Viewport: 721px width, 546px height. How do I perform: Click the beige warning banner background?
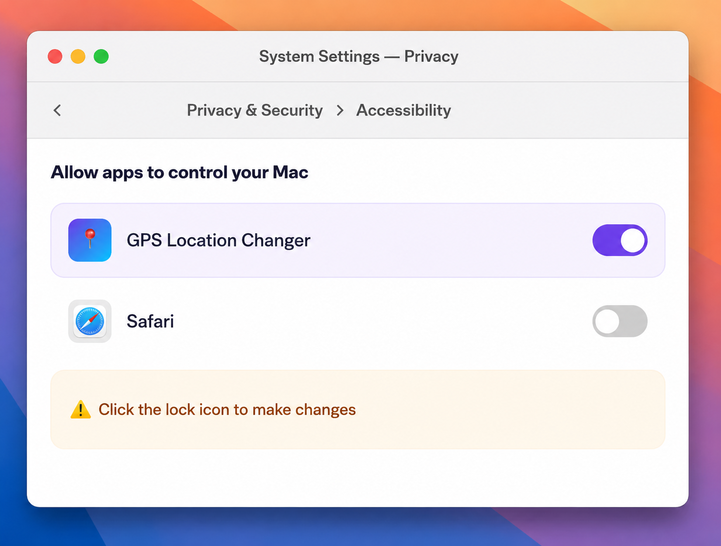tap(506, 409)
